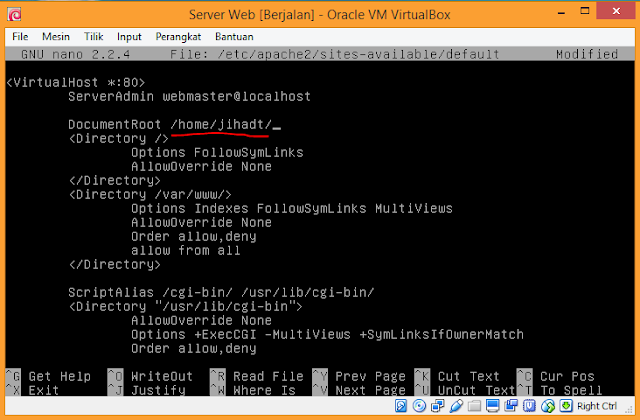Viewport: 640px width, 420px height.
Task: Click the Options +ExecCGI line
Action: pos(327,334)
